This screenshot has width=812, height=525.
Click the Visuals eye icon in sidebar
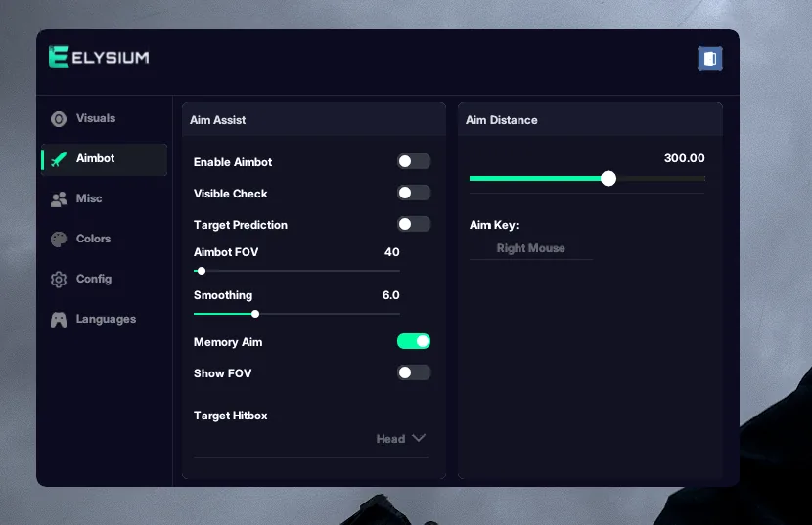click(59, 119)
